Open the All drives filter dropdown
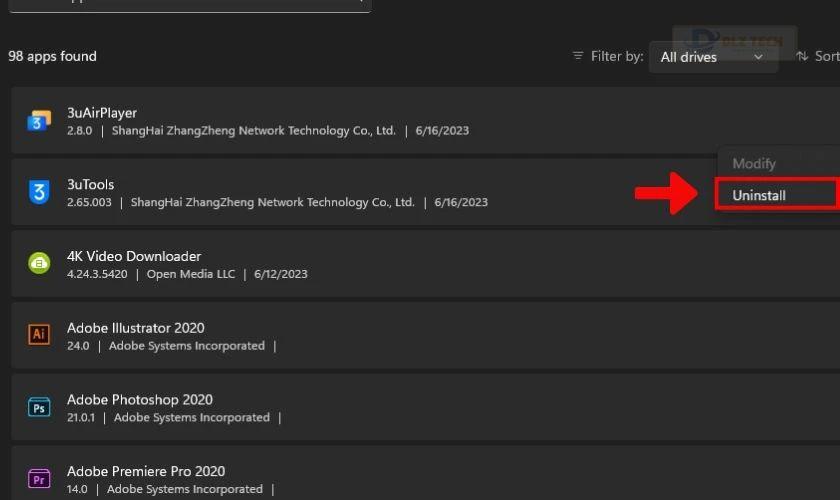This screenshot has width=840, height=500. 713,57
